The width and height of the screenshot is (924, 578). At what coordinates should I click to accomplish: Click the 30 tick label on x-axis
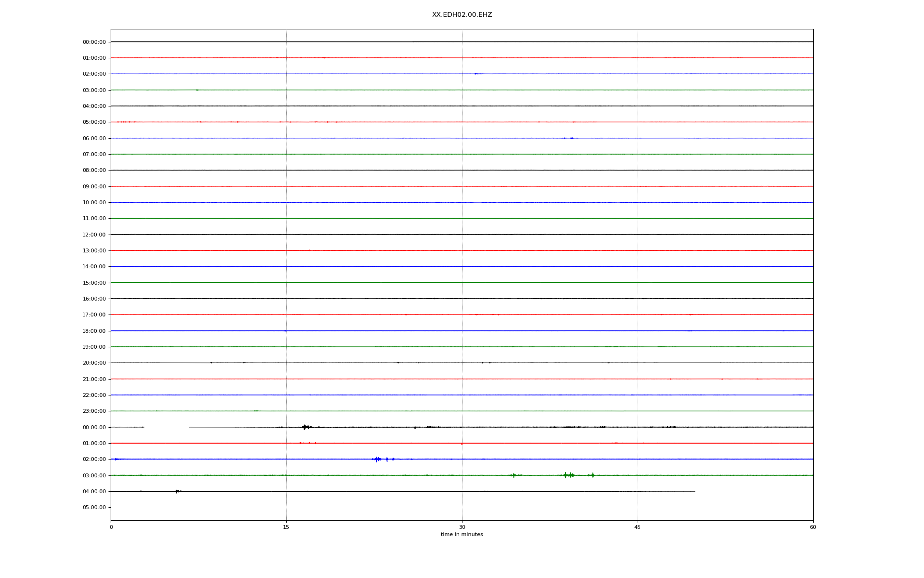coord(462,527)
